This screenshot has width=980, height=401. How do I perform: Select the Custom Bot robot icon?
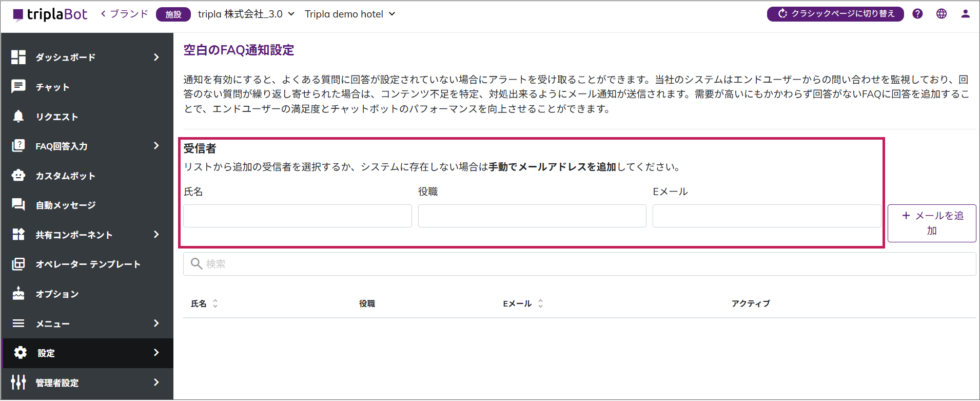18,176
